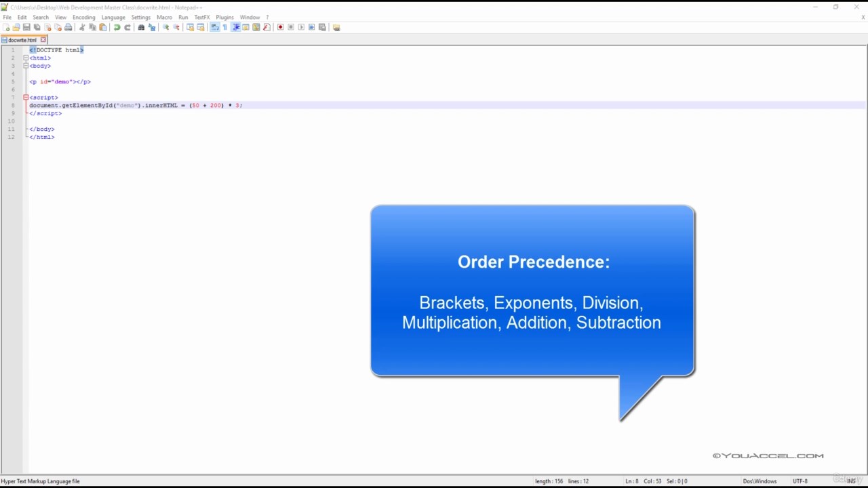Image resolution: width=868 pixels, height=488 pixels.
Task: Place cursor in the DOCTYPE html line
Action: (x=56, y=50)
